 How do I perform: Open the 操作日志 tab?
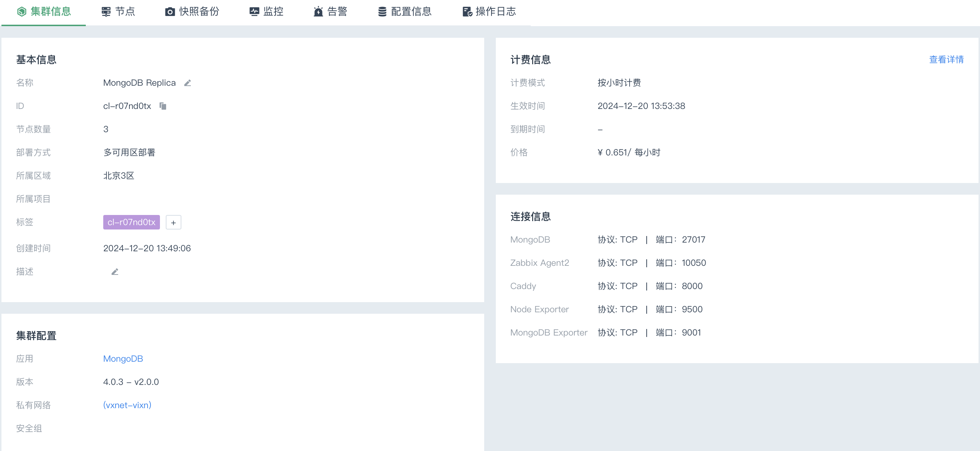click(489, 12)
